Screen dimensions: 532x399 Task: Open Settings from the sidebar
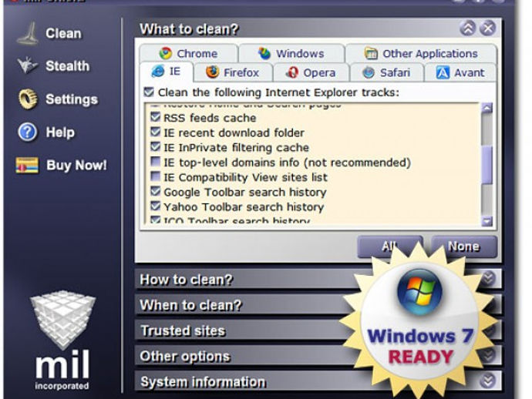pyautogui.click(x=72, y=99)
